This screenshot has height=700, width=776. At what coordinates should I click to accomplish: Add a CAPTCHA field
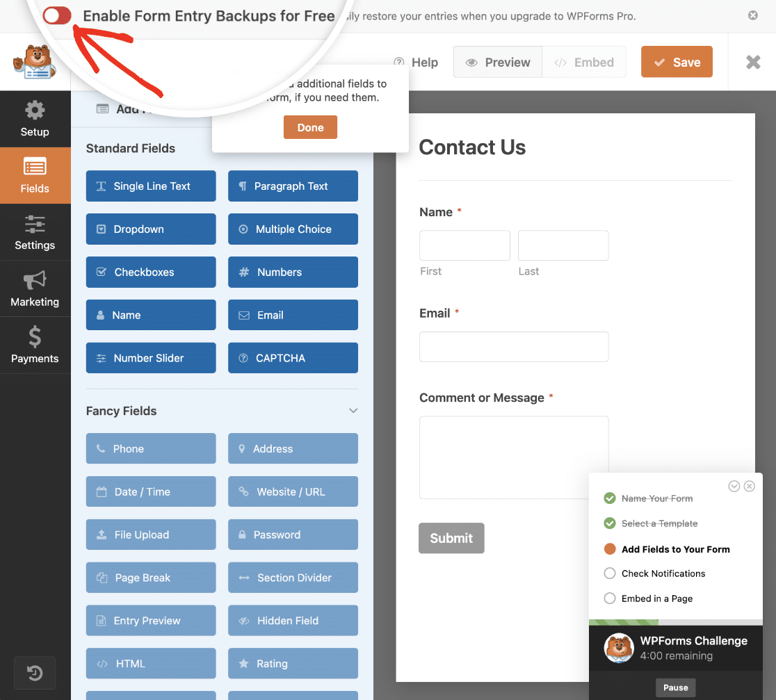pos(293,358)
